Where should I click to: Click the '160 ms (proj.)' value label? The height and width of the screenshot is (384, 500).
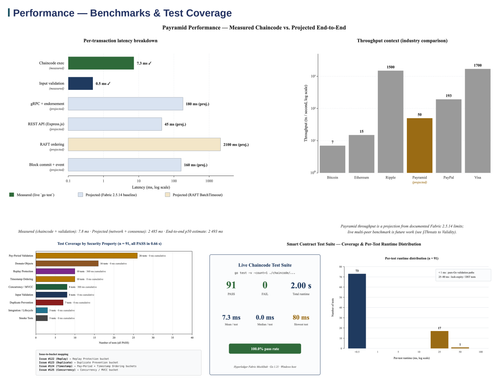(x=196, y=165)
